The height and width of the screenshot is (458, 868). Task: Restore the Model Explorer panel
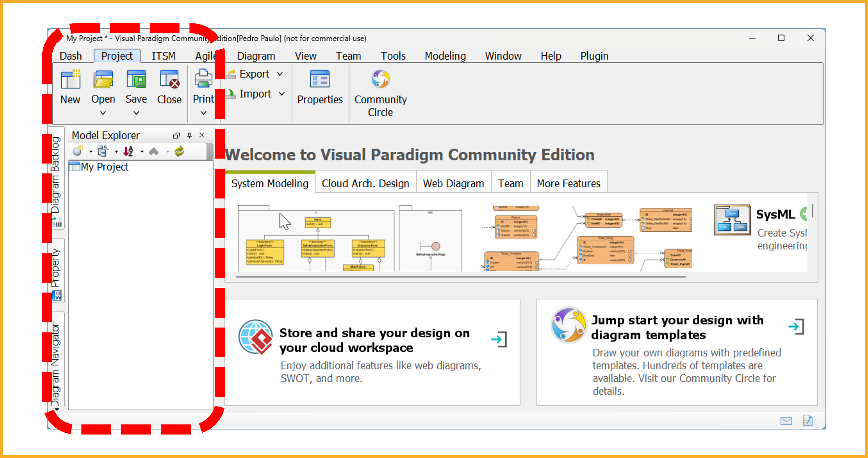coord(176,136)
